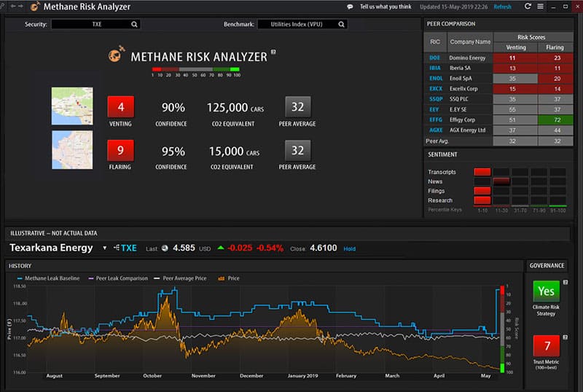Toggle the Peer Leak Comparison legend series

pos(118,278)
